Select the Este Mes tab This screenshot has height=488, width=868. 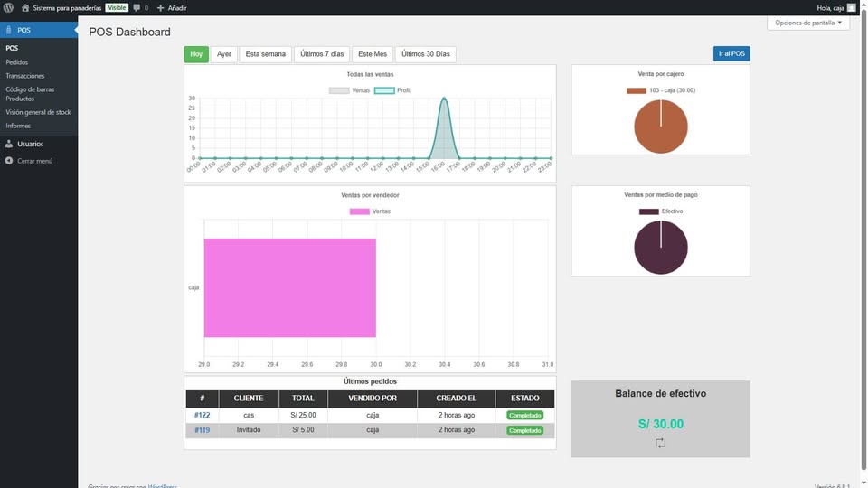tap(373, 53)
